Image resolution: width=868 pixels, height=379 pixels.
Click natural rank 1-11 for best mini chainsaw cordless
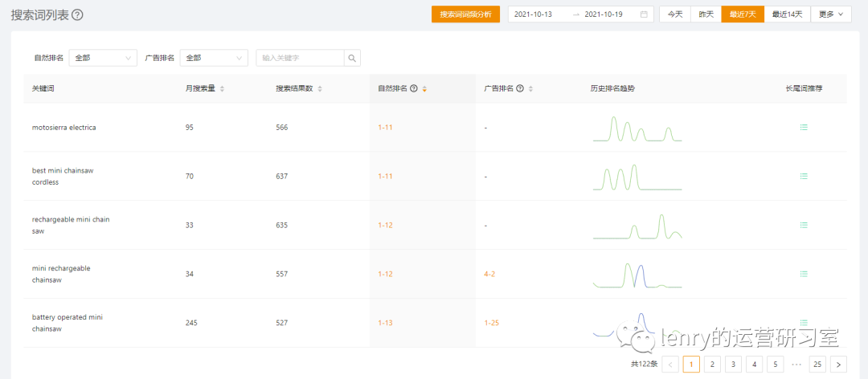click(x=385, y=176)
